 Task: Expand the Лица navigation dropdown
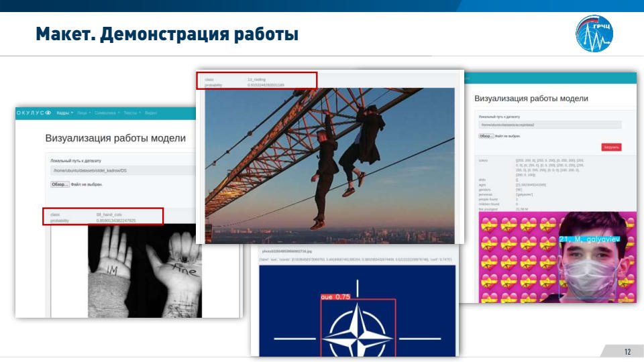point(84,113)
